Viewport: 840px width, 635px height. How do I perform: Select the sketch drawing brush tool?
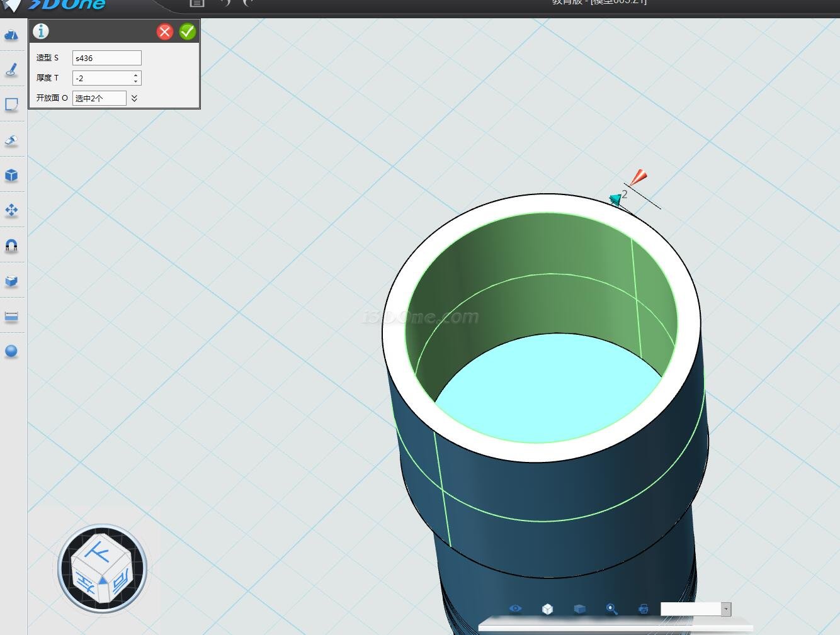11,70
